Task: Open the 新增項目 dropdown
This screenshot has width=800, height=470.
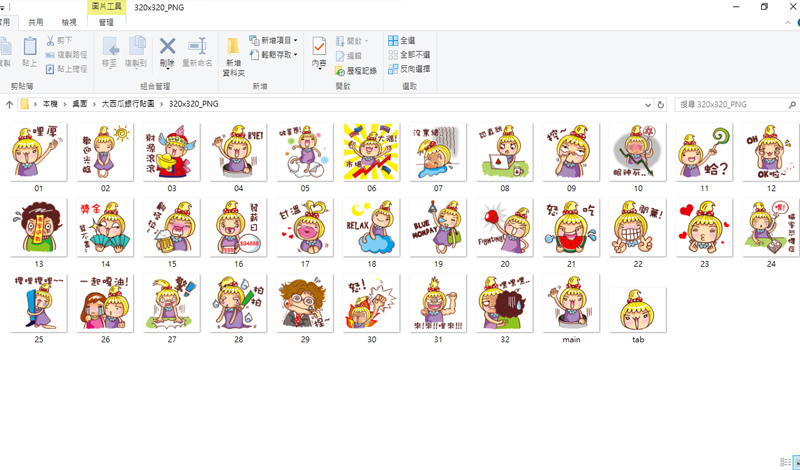Action: 273,40
